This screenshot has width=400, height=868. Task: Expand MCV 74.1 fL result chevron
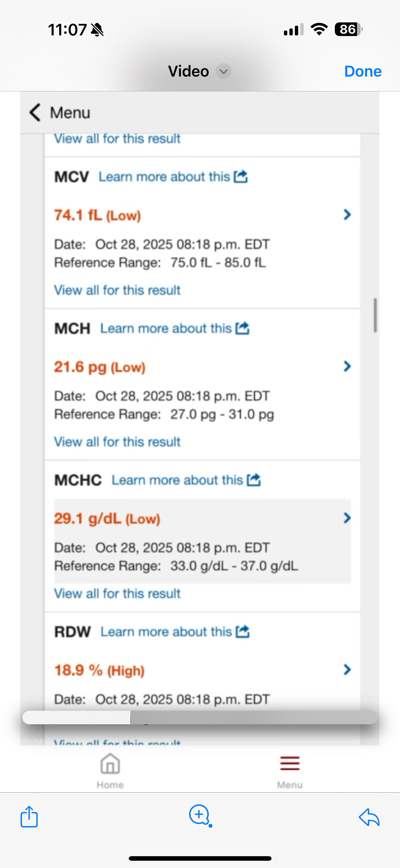[347, 215]
